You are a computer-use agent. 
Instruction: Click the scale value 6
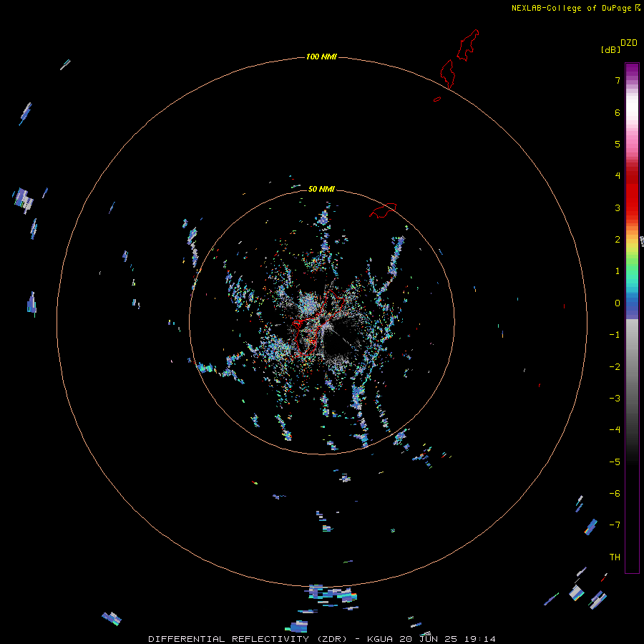tap(618, 112)
